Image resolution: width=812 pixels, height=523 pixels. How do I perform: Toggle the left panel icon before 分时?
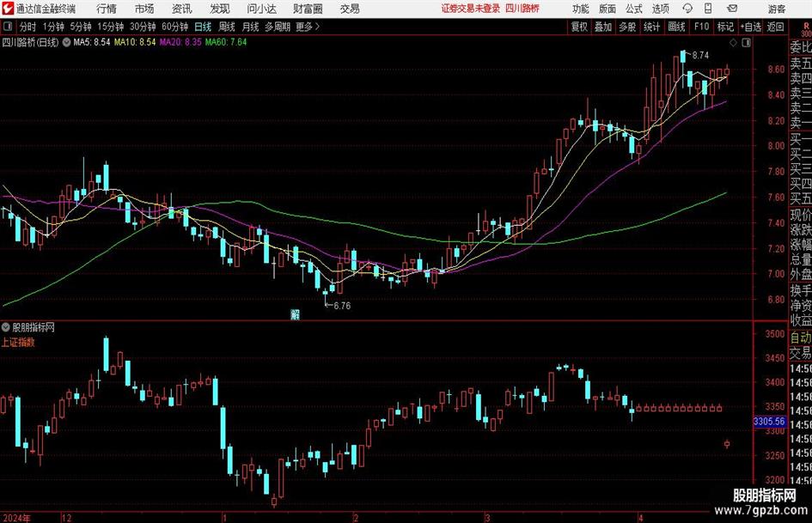[7, 27]
